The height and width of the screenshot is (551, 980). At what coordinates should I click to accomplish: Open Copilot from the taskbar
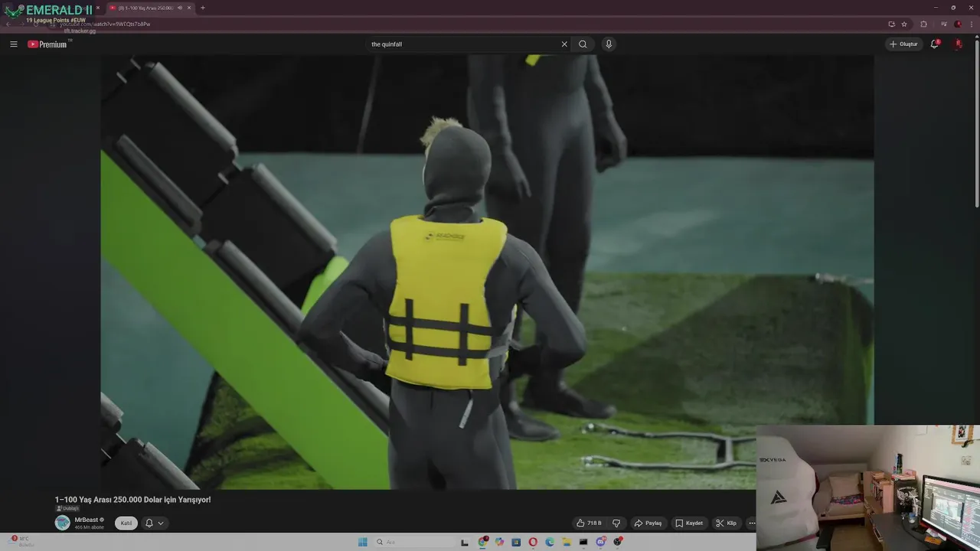point(499,542)
